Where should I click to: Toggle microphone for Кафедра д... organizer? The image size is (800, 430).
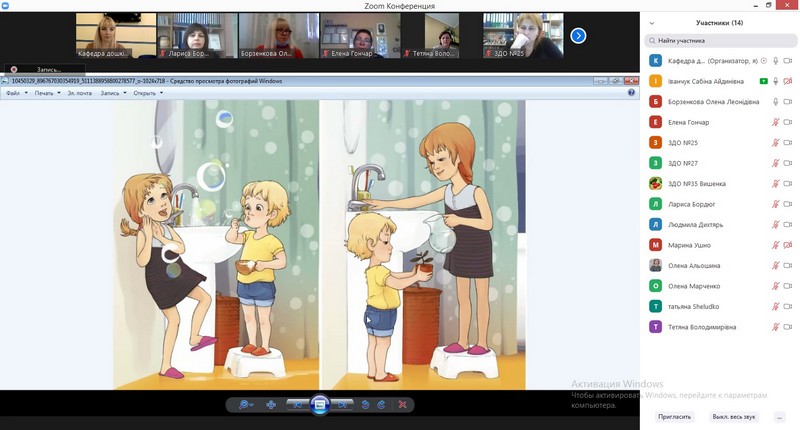776,61
